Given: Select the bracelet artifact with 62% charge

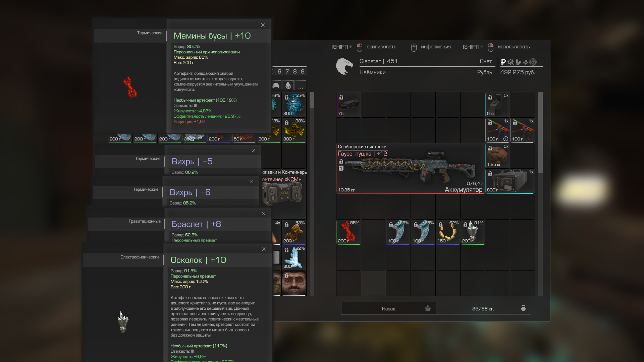Looking at the screenshot, I should 448,232.
